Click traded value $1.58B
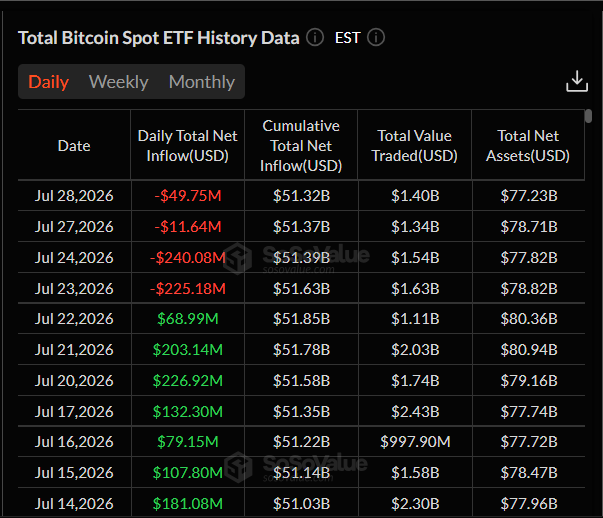 (x=415, y=473)
